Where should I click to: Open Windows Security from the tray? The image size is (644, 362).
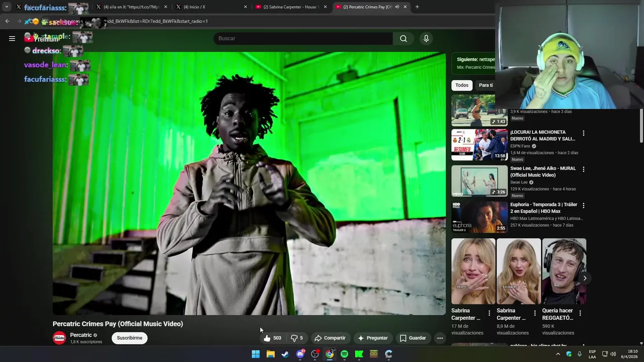[569, 354]
